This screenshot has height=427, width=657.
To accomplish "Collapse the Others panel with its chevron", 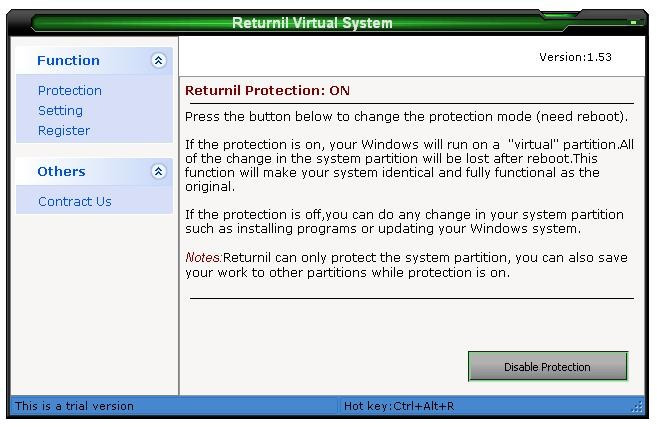I will pyautogui.click(x=158, y=171).
